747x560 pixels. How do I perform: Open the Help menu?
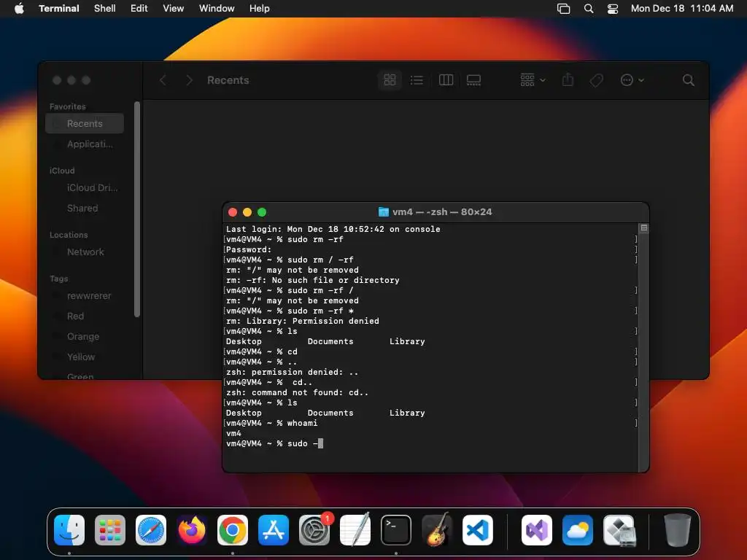[260, 9]
